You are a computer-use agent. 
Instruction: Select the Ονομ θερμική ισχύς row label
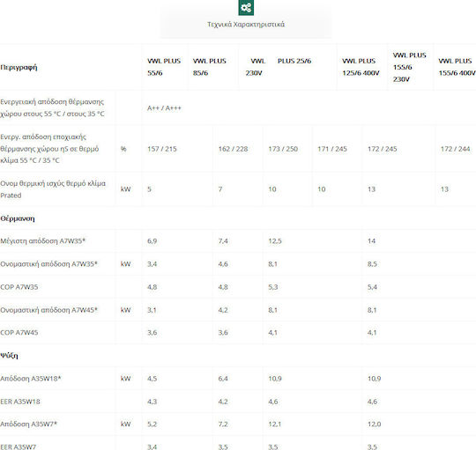point(53,189)
